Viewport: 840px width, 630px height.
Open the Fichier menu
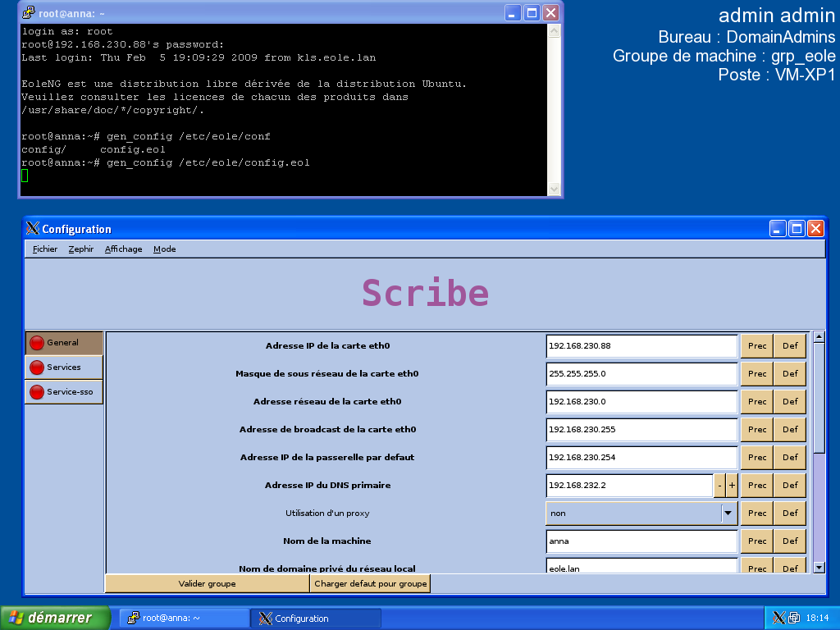[45, 249]
